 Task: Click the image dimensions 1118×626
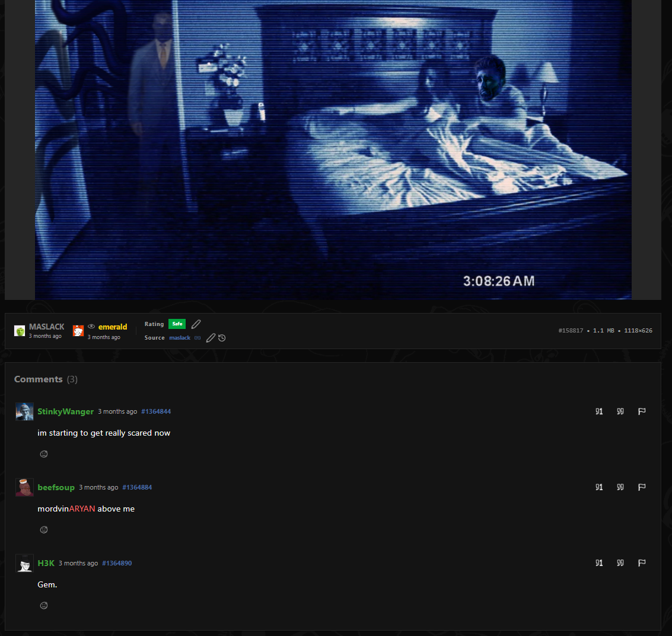(x=638, y=331)
